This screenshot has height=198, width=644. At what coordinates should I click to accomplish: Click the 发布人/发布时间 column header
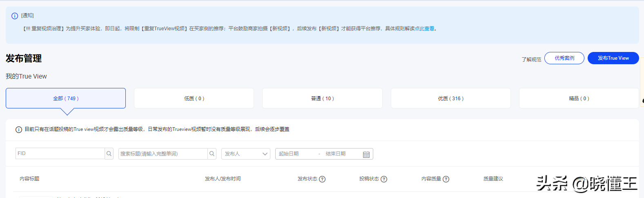click(x=223, y=179)
